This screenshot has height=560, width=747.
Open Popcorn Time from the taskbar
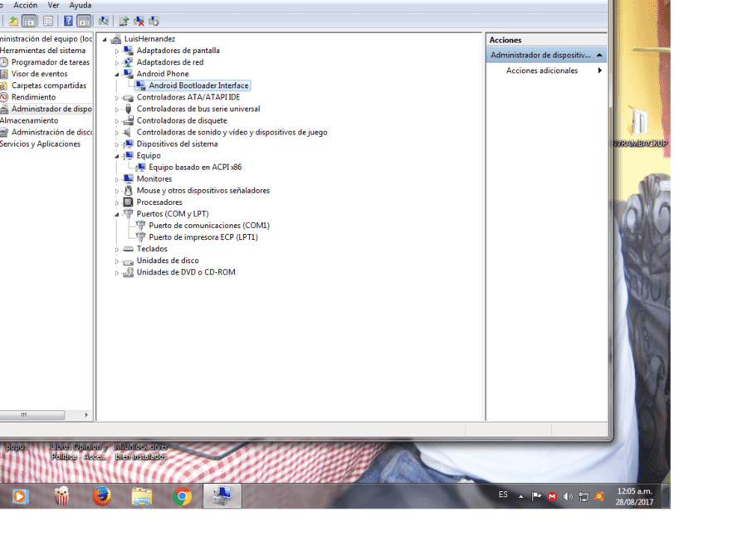point(61,496)
